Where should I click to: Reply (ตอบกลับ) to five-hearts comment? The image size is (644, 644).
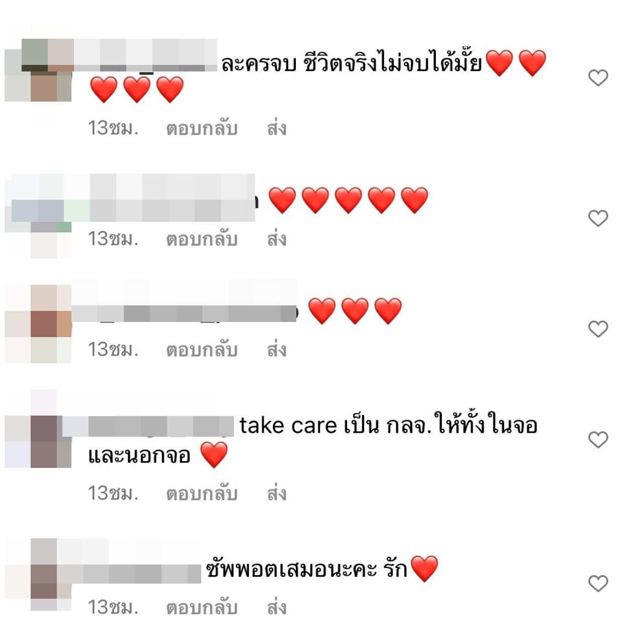click(202, 239)
